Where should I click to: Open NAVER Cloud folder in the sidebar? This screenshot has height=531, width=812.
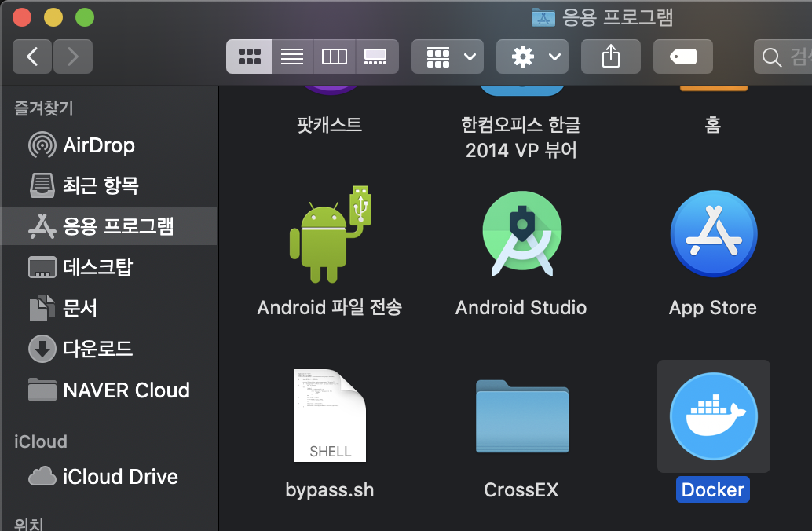[108, 390]
